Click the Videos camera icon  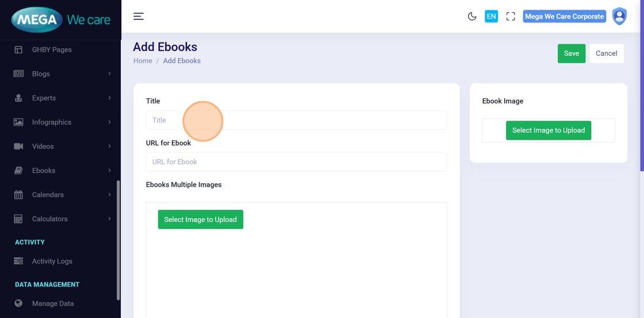[x=18, y=146]
